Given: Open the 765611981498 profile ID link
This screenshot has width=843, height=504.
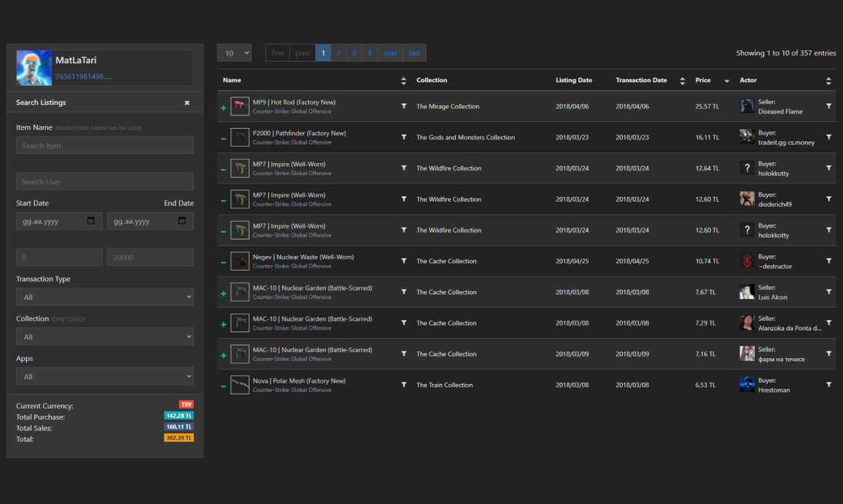Looking at the screenshot, I should [x=83, y=76].
